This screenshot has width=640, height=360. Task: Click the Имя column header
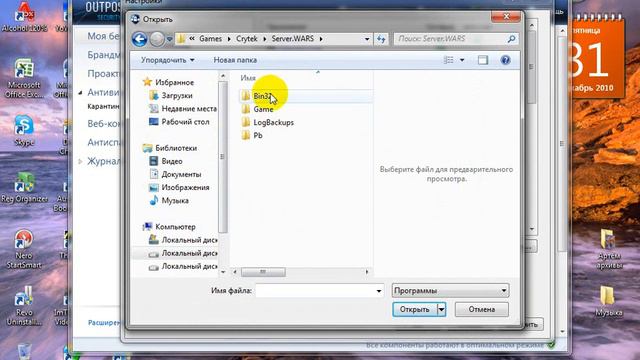pyautogui.click(x=248, y=78)
